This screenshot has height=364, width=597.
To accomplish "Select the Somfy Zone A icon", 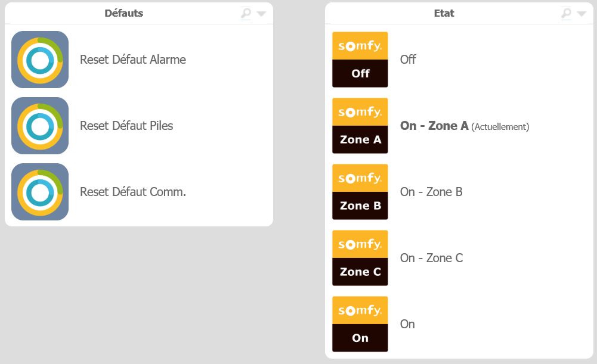I will (360, 126).
